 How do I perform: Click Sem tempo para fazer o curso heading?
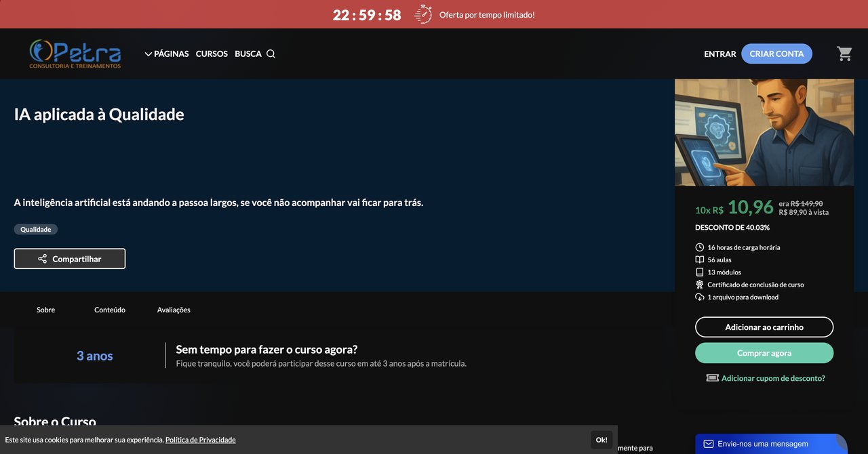[267, 350]
